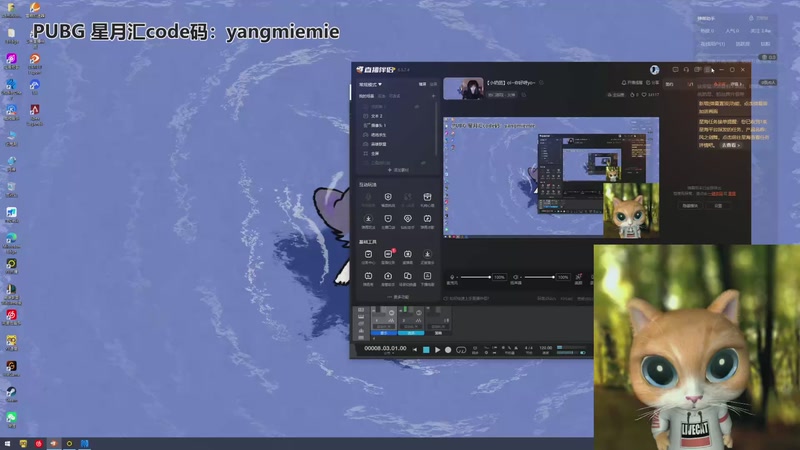Adjust the speaker volume slider
This screenshot has width=800, height=450.
tap(539, 277)
